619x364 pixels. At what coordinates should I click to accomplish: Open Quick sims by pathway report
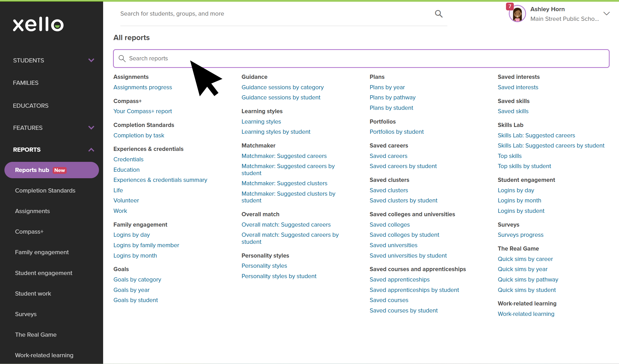[x=528, y=280]
